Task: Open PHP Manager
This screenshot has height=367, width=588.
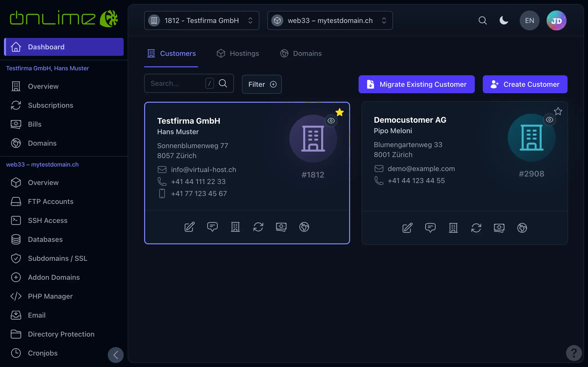Action: pyautogui.click(x=64, y=296)
